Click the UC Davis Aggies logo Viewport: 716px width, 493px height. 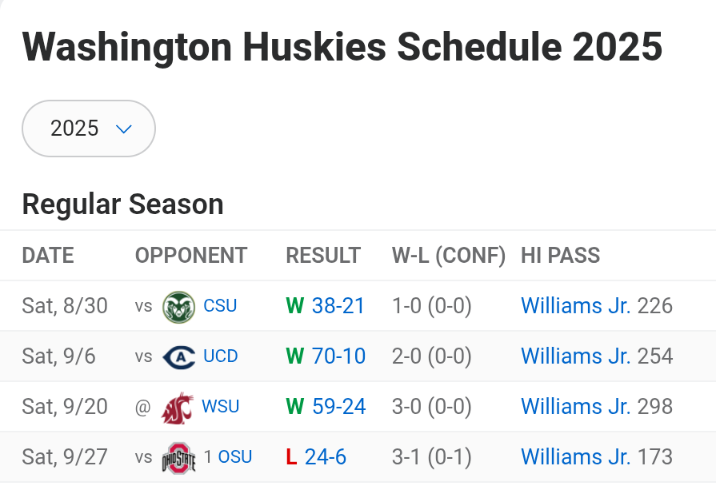[x=178, y=356]
